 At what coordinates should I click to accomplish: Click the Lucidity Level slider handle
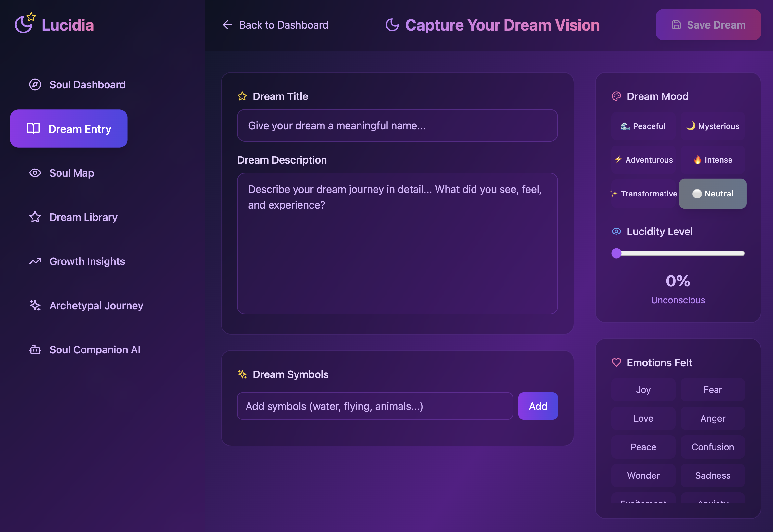pyautogui.click(x=616, y=253)
